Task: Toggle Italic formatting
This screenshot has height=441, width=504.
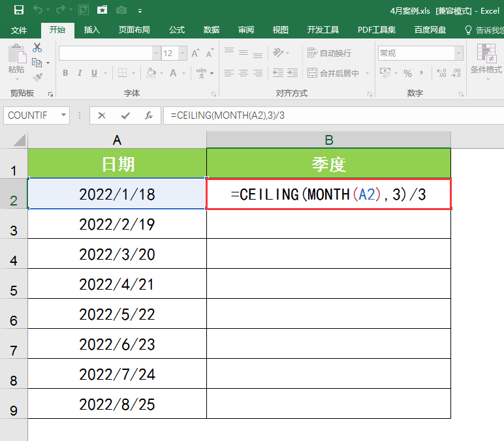Action: 80,73
